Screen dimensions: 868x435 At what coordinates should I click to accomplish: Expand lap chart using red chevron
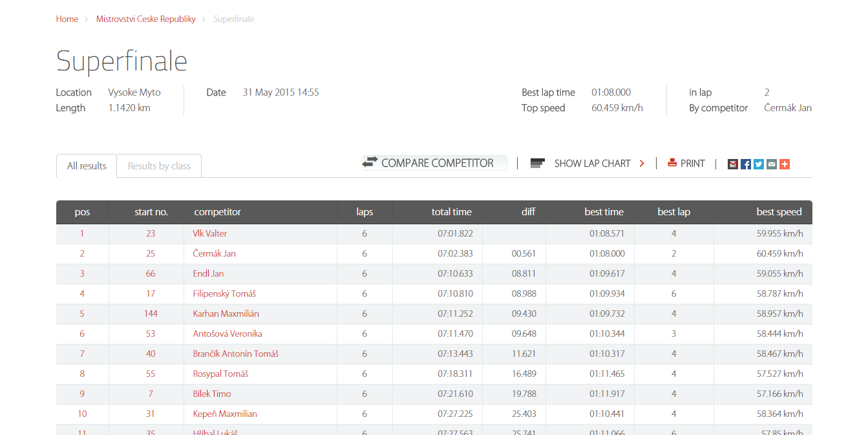pos(642,164)
